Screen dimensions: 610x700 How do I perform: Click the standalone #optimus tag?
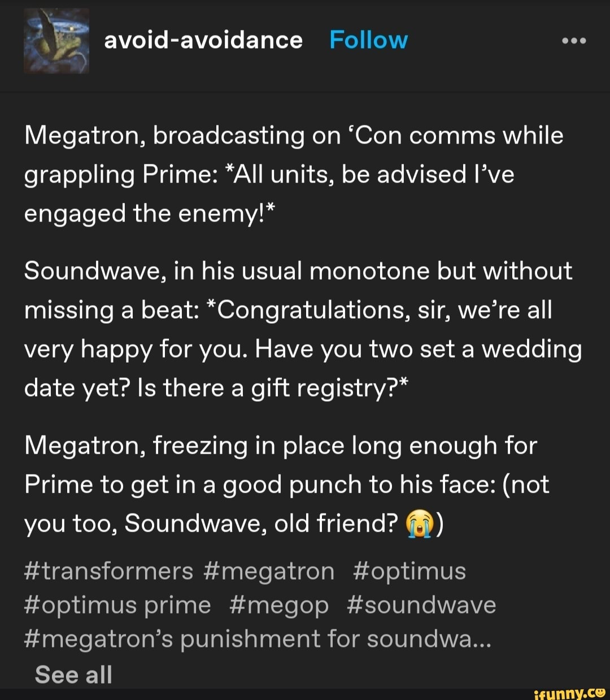409,571
